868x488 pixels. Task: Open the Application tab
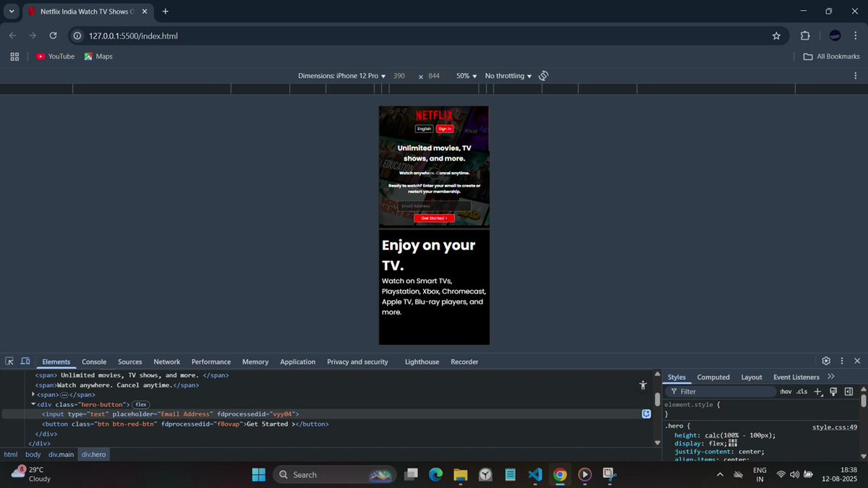point(298,361)
